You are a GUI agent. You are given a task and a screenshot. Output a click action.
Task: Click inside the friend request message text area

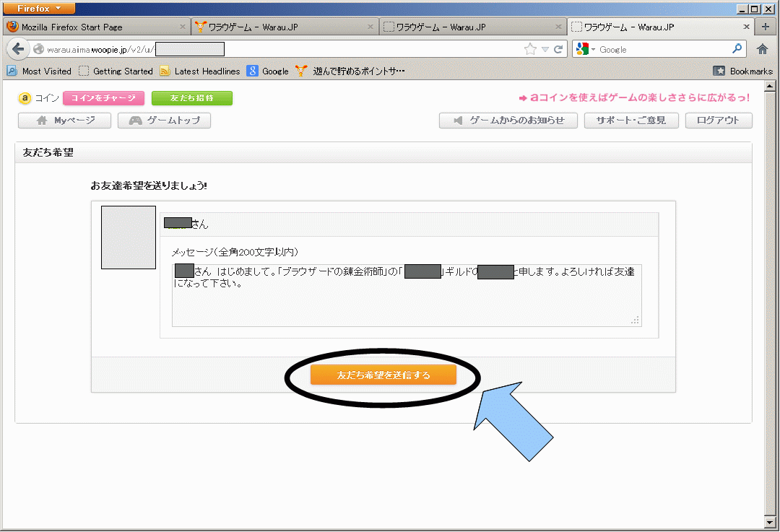click(407, 295)
